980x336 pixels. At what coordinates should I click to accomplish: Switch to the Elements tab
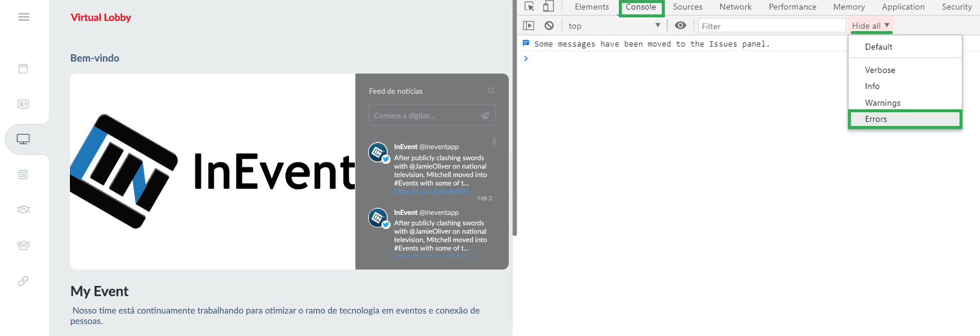click(x=592, y=7)
